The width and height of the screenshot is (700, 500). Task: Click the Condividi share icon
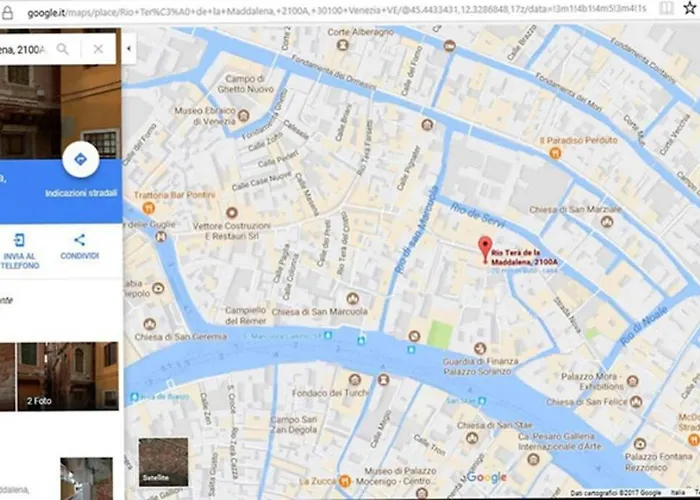click(79, 240)
